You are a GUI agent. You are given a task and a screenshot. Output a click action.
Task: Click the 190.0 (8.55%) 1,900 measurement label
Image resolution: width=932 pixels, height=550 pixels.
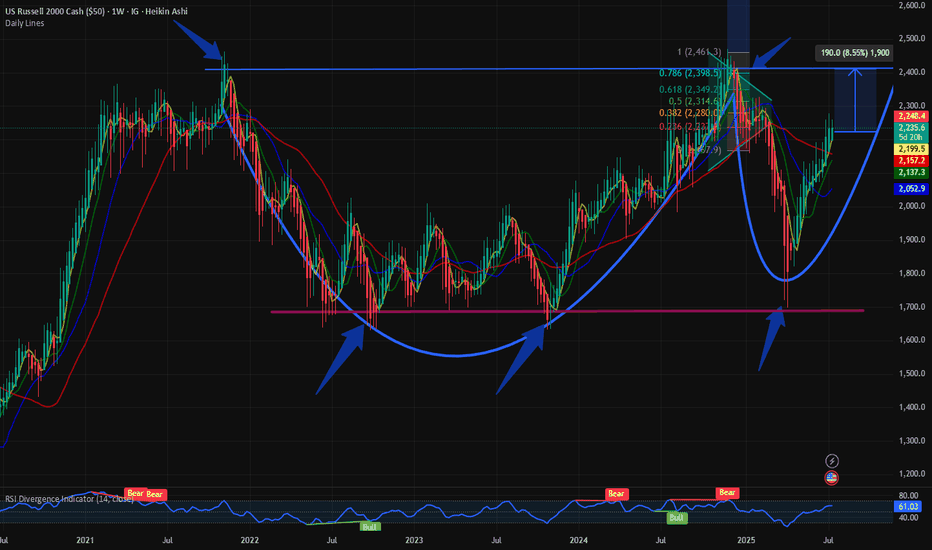pyautogui.click(x=855, y=53)
